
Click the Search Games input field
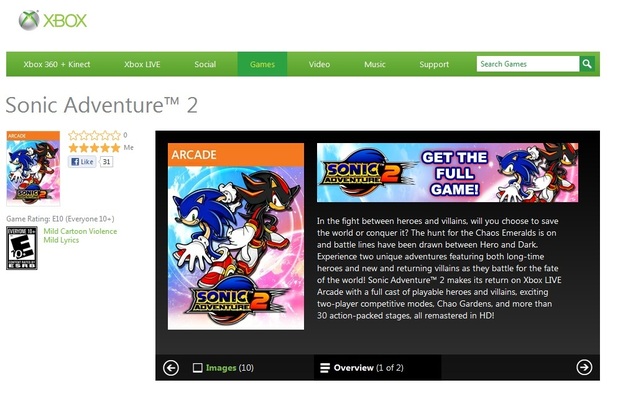pos(527,64)
